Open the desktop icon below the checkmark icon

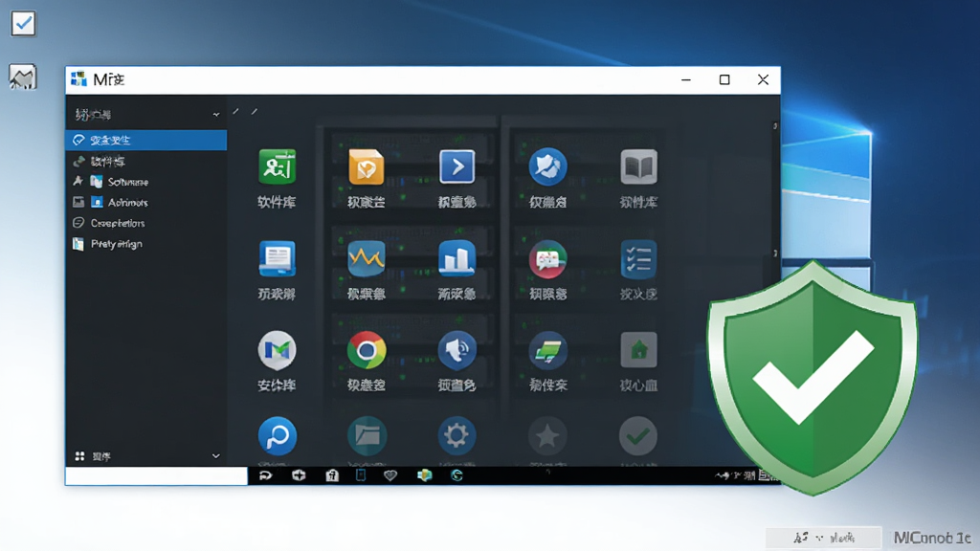point(23,77)
